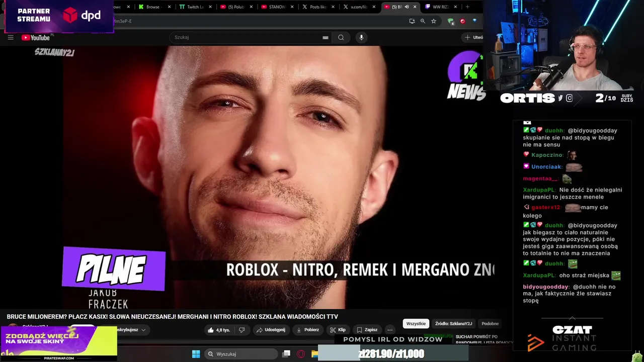
Task: Click the YouTube search magnifier button
Action: pos(341,37)
